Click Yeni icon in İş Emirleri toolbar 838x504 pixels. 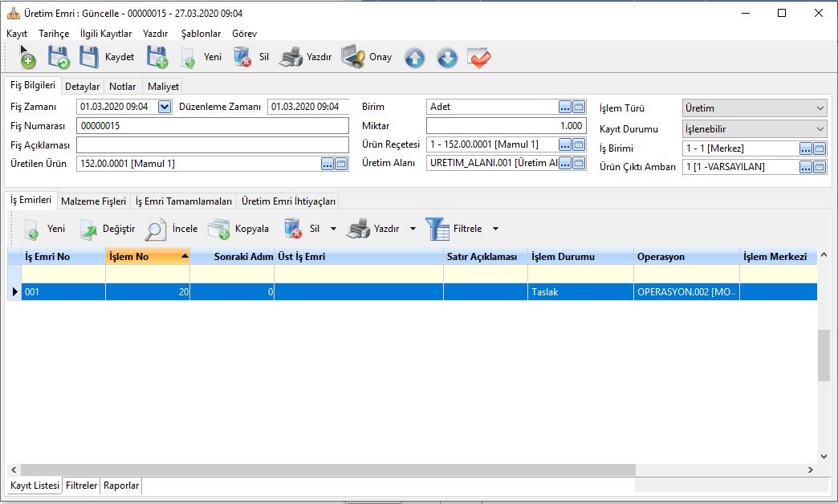pos(31,230)
